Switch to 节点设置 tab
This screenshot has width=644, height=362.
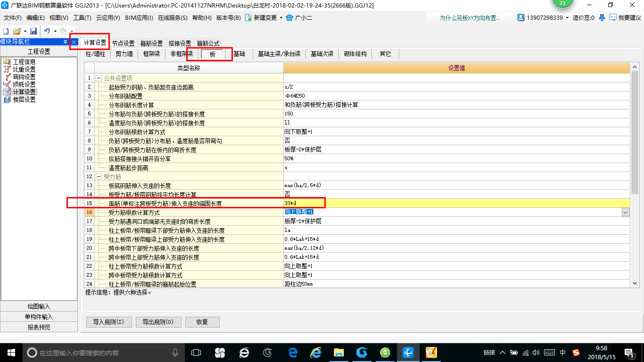123,43
